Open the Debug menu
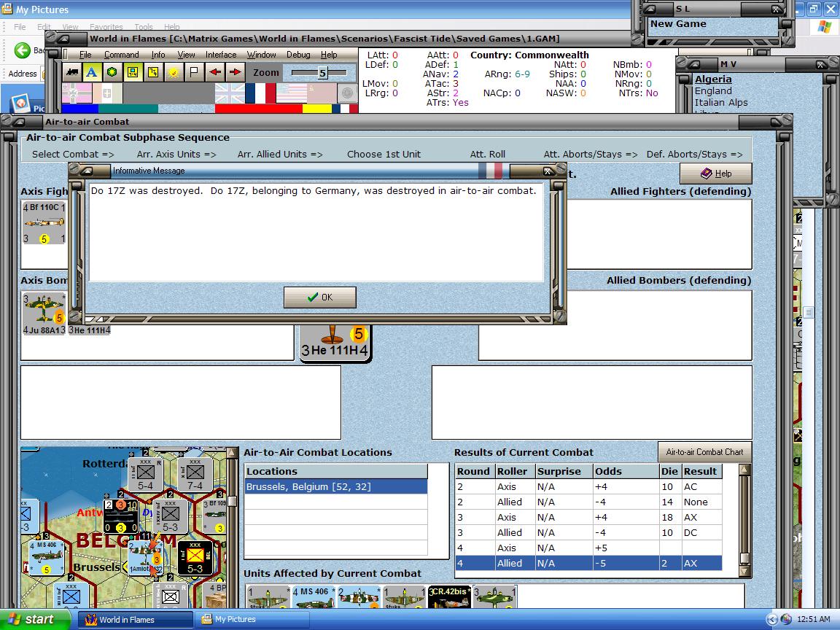The width and height of the screenshot is (840, 630). 298,55
